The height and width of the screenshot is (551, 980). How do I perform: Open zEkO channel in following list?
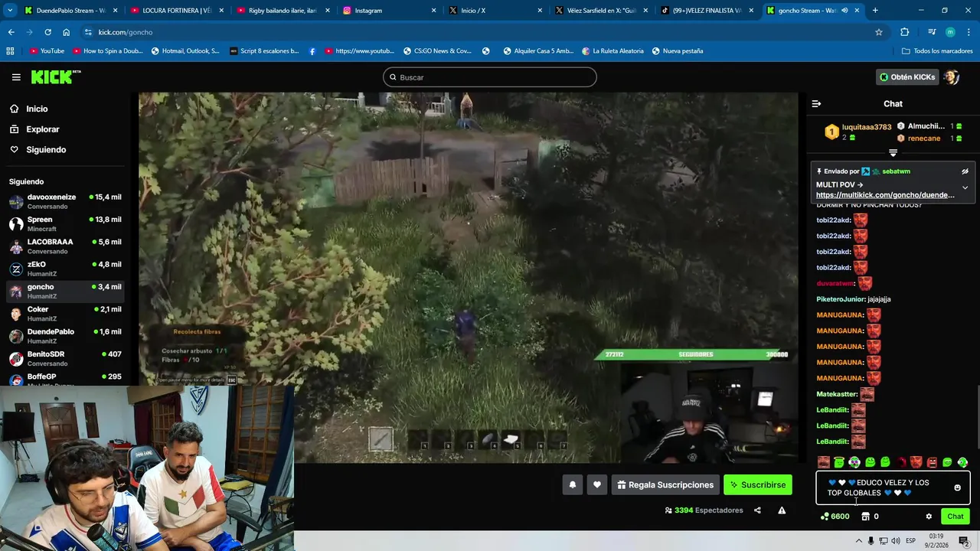point(65,269)
